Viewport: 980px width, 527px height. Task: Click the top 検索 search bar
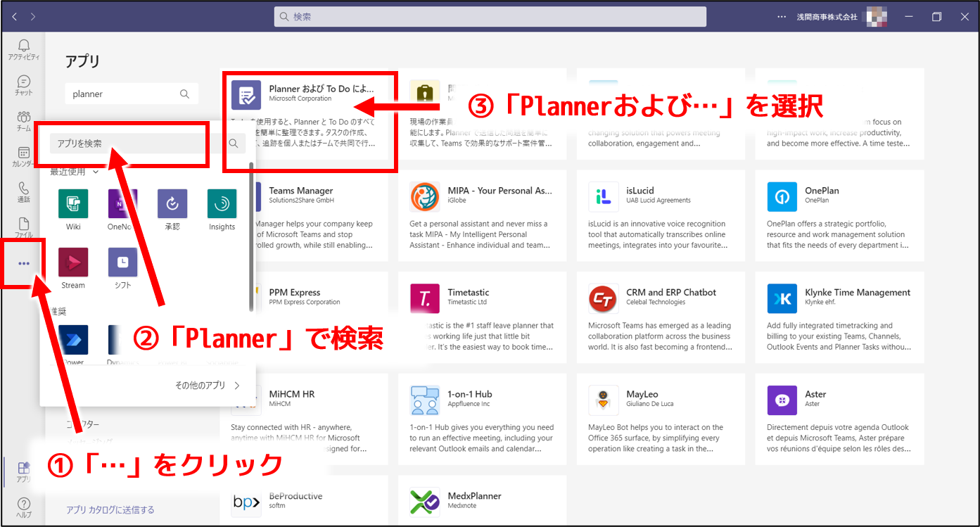pos(490,17)
